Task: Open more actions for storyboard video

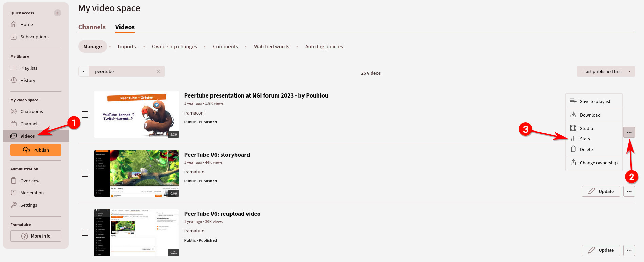Action: (629, 191)
